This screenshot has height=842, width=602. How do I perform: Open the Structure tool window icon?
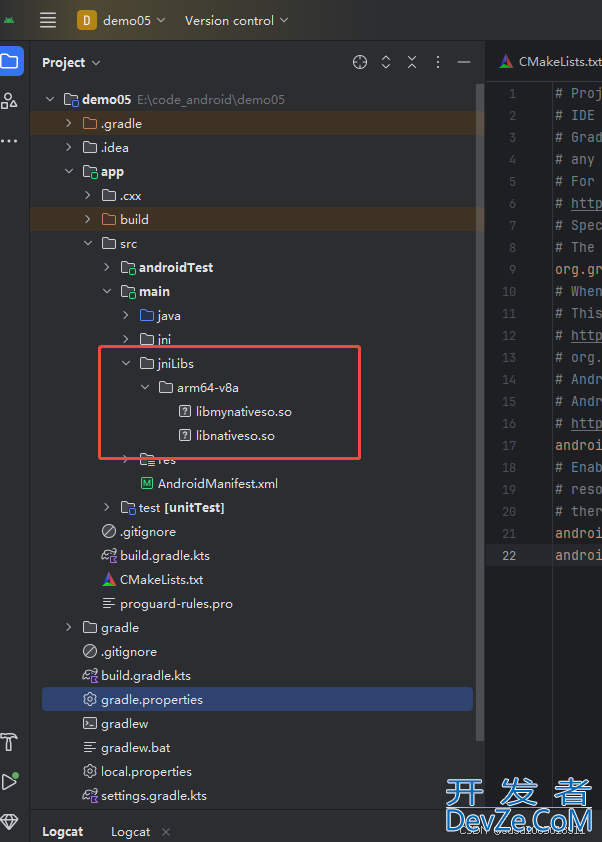coord(9,100)
